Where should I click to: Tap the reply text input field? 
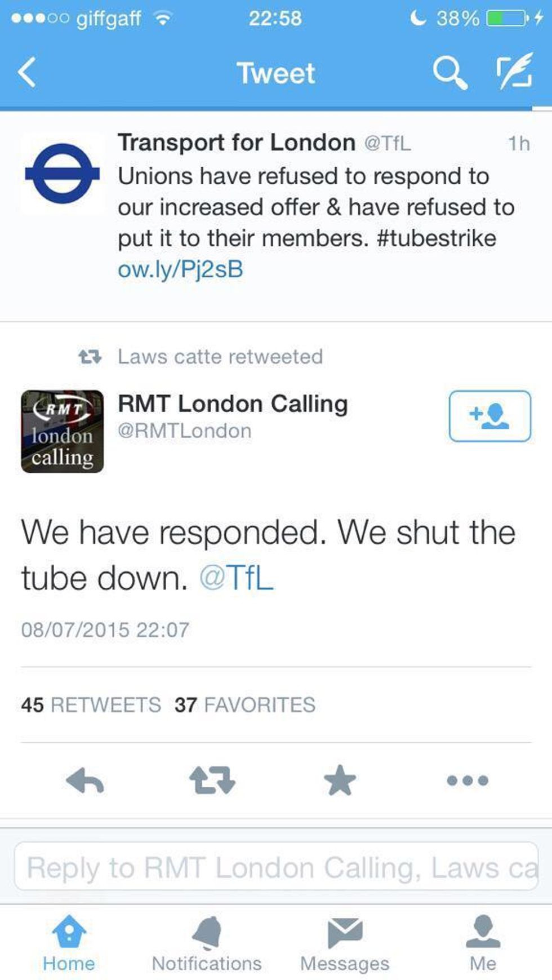tap(276, 867)
